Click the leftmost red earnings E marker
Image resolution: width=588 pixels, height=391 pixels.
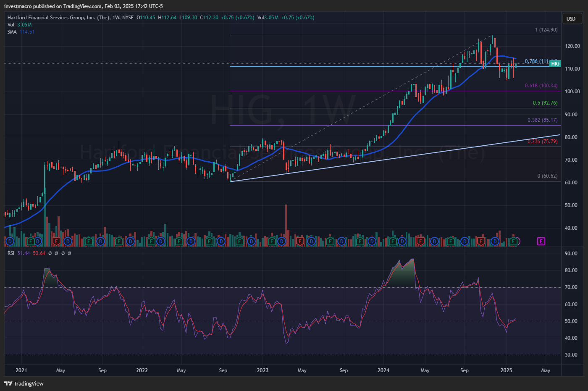[x=56, y=241]
